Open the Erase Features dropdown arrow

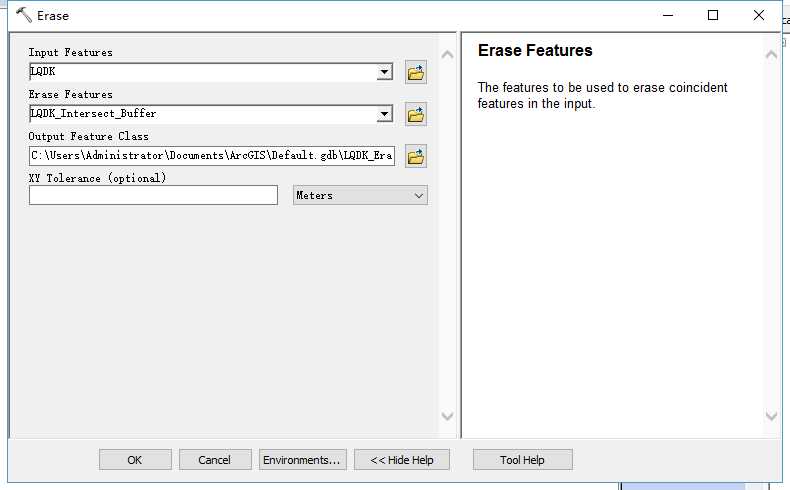[384, 114]
